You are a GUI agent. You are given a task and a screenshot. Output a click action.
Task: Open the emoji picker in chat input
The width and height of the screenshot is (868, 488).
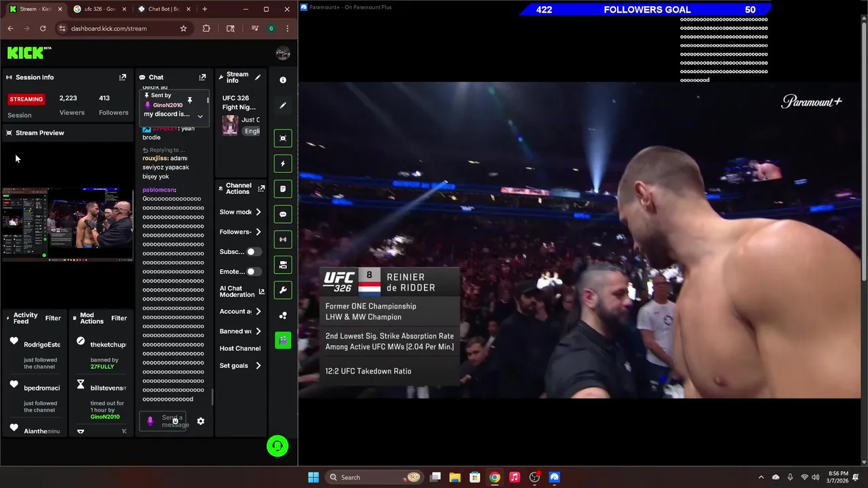(175, 421)
